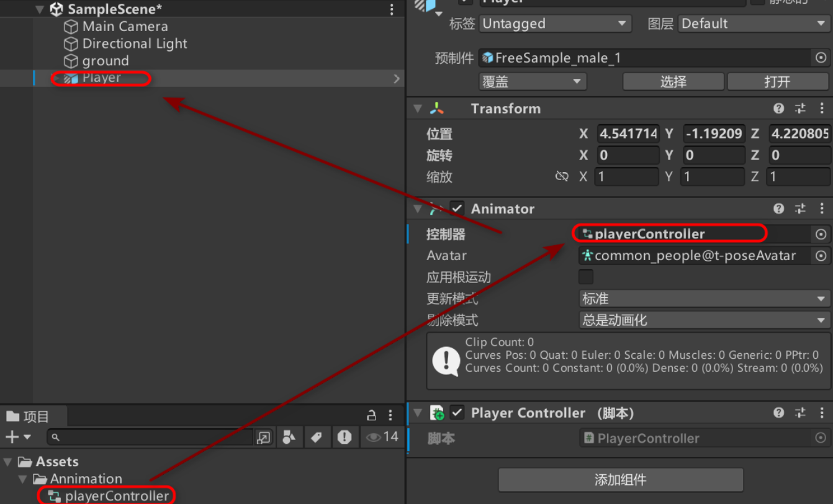Viewport: 833px width, 504px height.
Task: Enable 应用根运动 checkbox
Action: point(585,277)
